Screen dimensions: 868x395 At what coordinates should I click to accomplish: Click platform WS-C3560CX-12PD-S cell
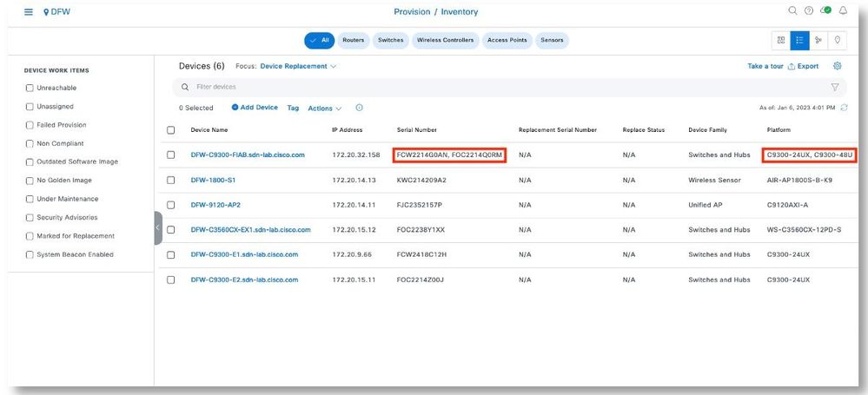[x=804, y=229]
